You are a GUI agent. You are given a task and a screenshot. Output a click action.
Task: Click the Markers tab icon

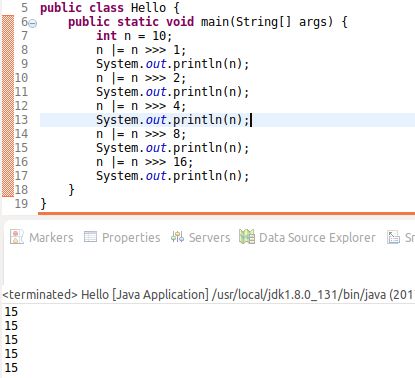(x=17, y=237)
